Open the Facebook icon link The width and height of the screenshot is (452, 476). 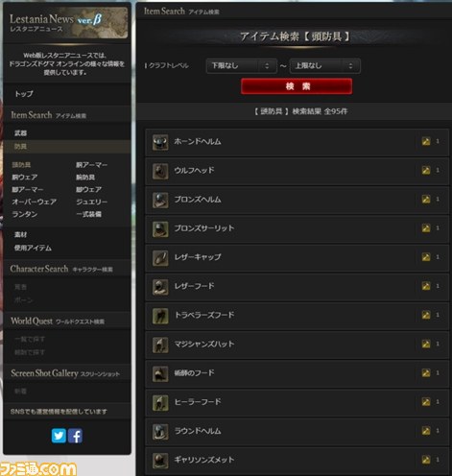click(75, 436)
